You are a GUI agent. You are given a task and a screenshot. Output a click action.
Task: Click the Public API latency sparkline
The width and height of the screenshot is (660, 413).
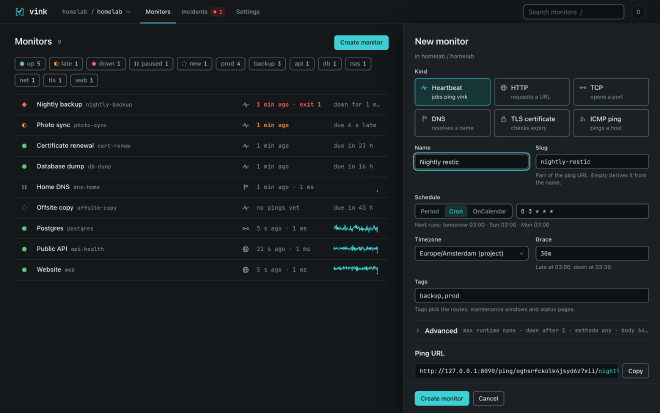pos(356,249)
